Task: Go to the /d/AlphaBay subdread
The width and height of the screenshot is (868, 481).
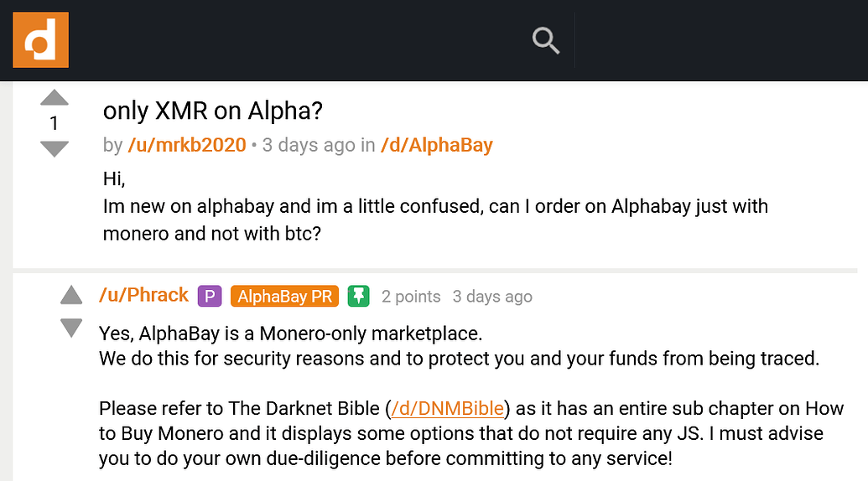Action: (436, 145)
